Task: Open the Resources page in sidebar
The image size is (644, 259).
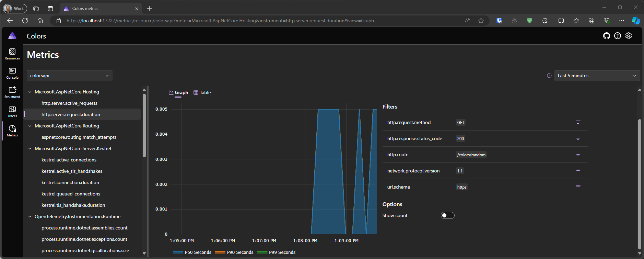Action: (12, 54)
